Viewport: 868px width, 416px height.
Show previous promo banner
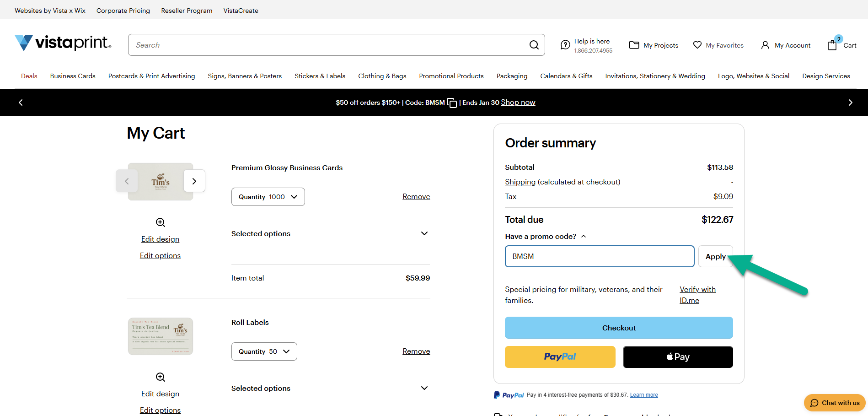[21, 103]
